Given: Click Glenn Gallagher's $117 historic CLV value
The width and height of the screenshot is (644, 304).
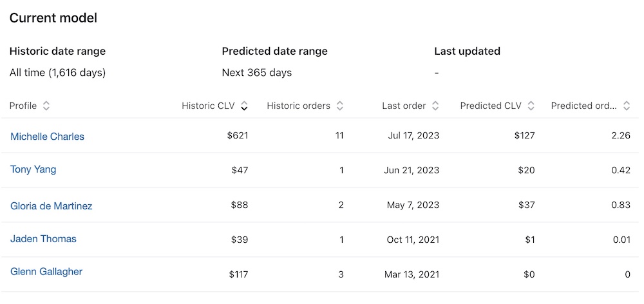Looking at the screenshot, I should pyautogui.click(x=238, y=274).
